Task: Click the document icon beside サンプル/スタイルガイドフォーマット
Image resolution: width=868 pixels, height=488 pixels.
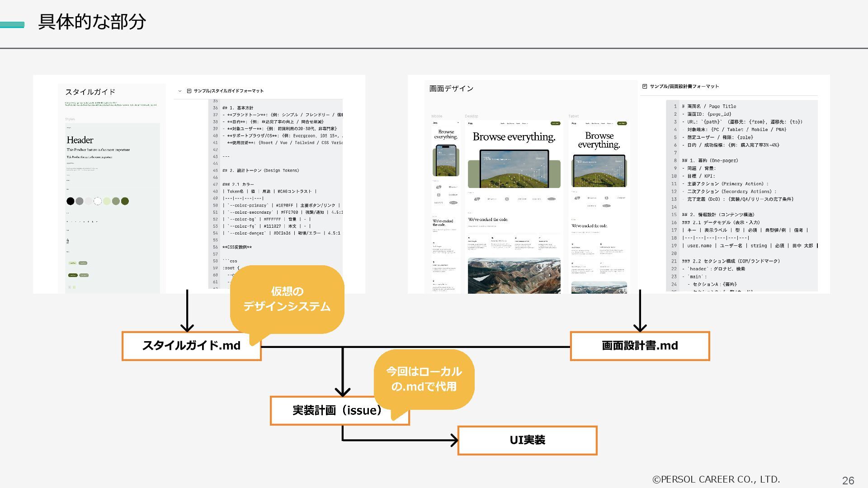Action: point(189,91)
